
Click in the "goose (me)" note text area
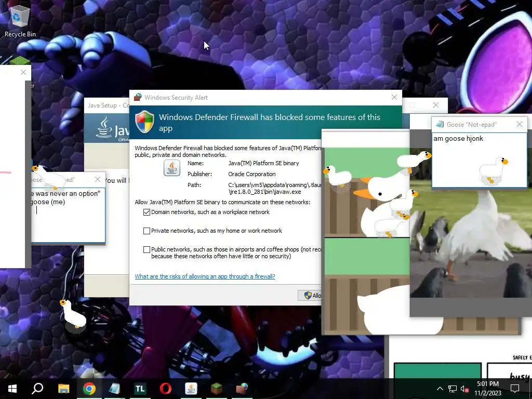pyautogui.click(x=68, y=215)
